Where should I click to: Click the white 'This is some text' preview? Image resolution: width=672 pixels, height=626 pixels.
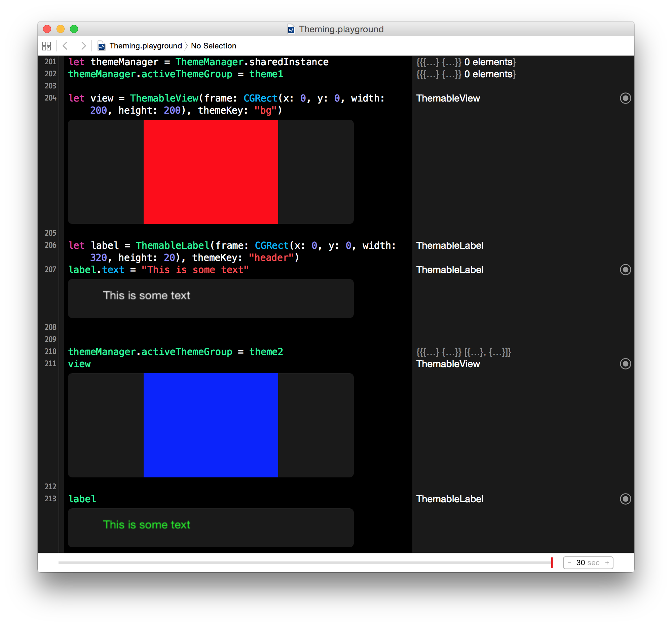click(146, 296)
